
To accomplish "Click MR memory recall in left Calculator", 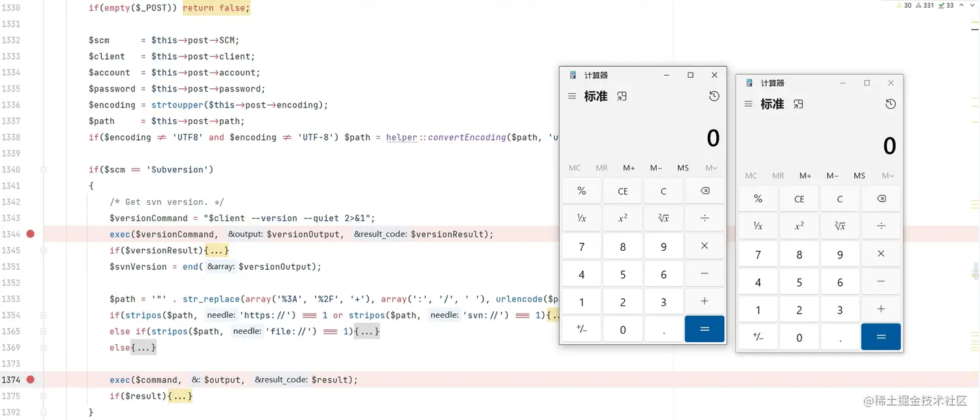I will point(601,168).
